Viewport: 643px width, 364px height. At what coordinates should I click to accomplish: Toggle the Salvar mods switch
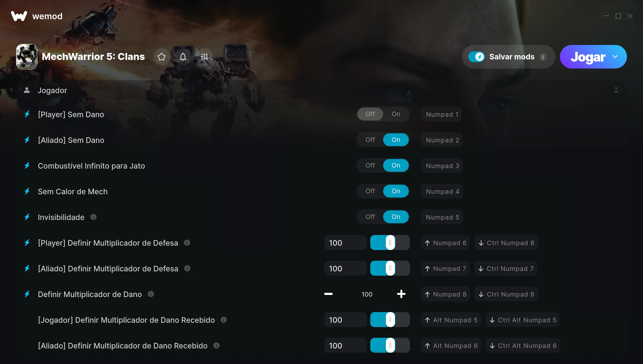[x=476, y=57]
